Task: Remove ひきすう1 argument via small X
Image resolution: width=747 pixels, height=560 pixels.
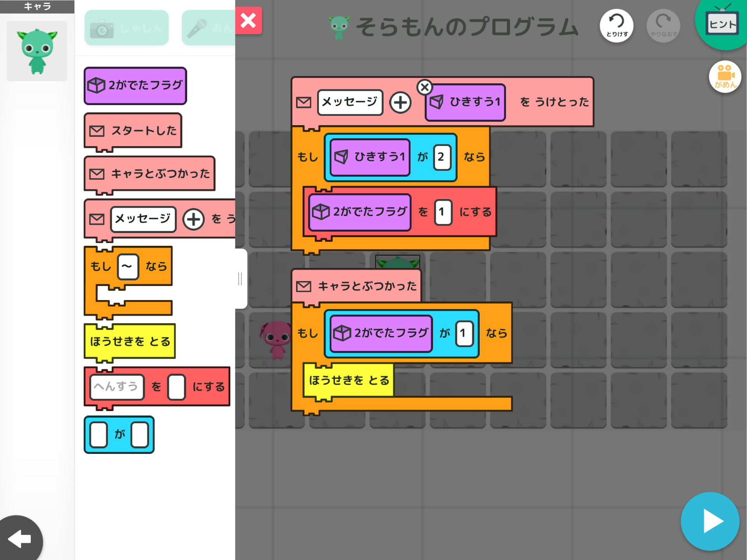Action: pos(424,87)
